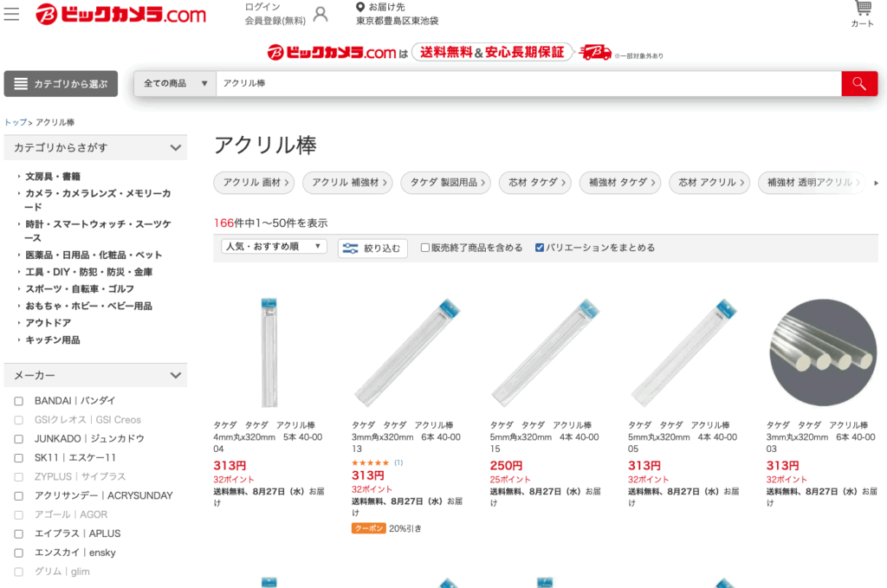Select the 芯材 アクリル tag chip
887x588 pixels.
pyautogui.click(x=710, y=183)
